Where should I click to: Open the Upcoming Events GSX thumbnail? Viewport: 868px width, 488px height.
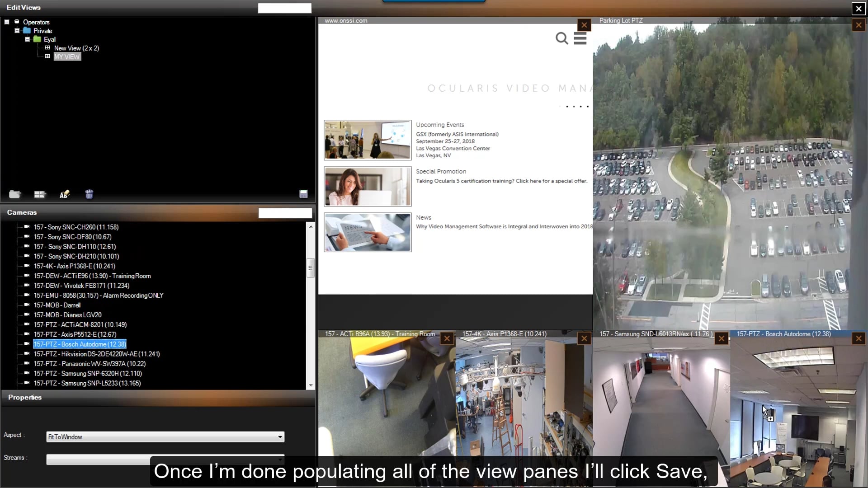(367, 140)
